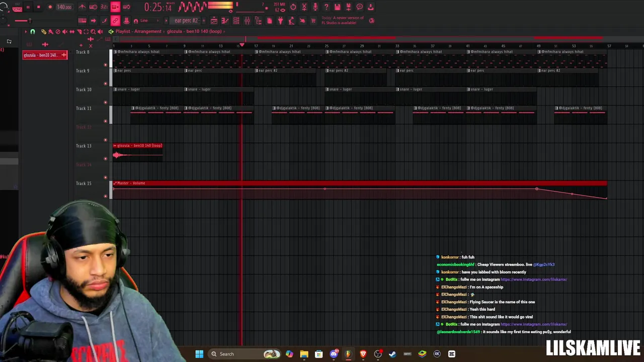Jump to bar 33 on timeline ruler

click(397, 46)
